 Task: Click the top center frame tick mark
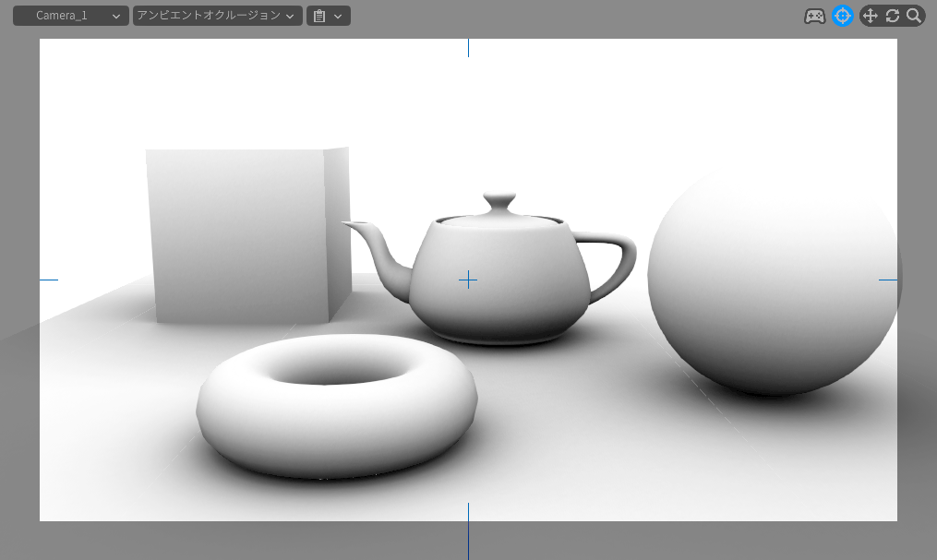tap(468, 48)
